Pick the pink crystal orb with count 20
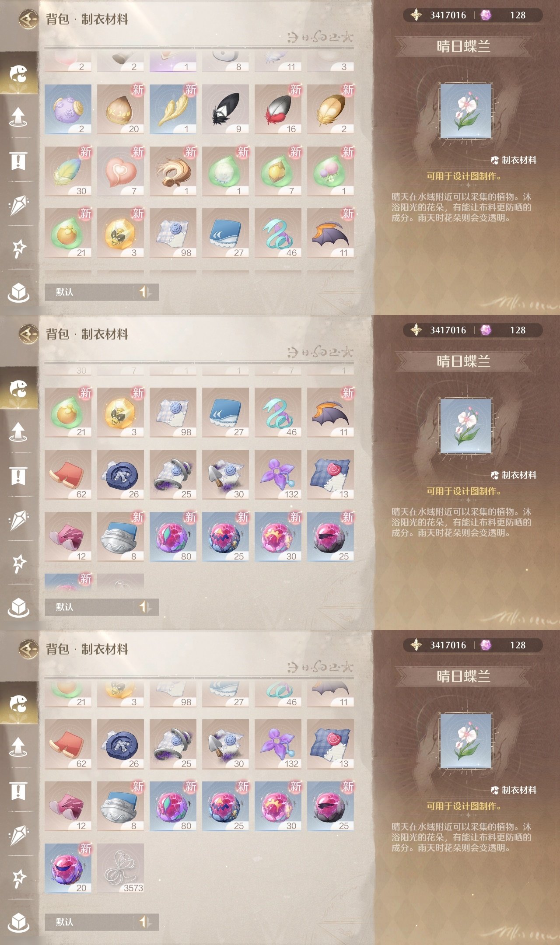560x945 pixels. pyautogui.click(x=68, y=868)
